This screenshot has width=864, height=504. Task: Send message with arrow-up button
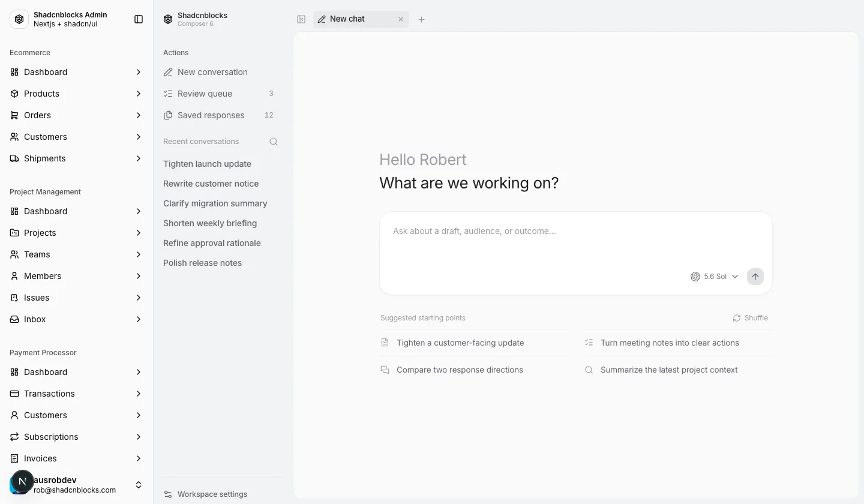(755, 277)
